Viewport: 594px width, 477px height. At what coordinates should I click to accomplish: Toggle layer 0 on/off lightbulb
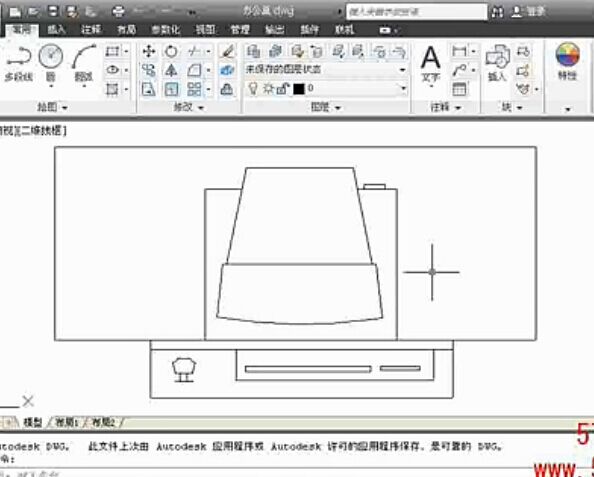[x=253, y=89]
